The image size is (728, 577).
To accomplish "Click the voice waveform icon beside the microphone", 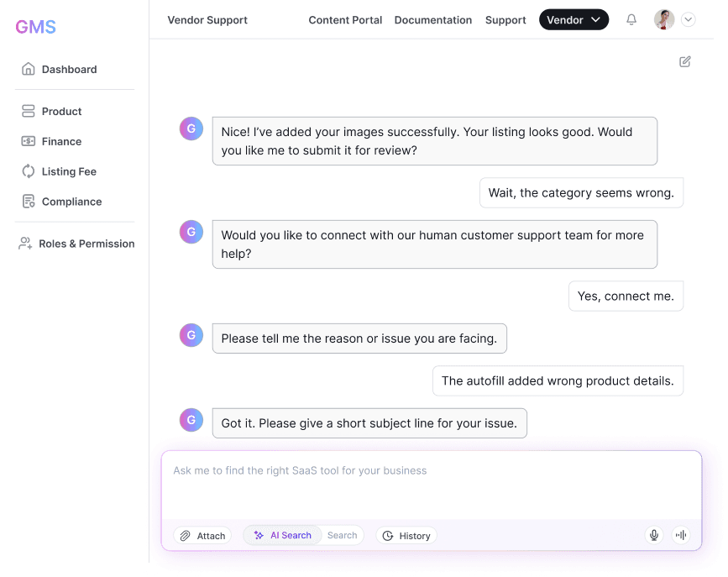I will 680,535.
